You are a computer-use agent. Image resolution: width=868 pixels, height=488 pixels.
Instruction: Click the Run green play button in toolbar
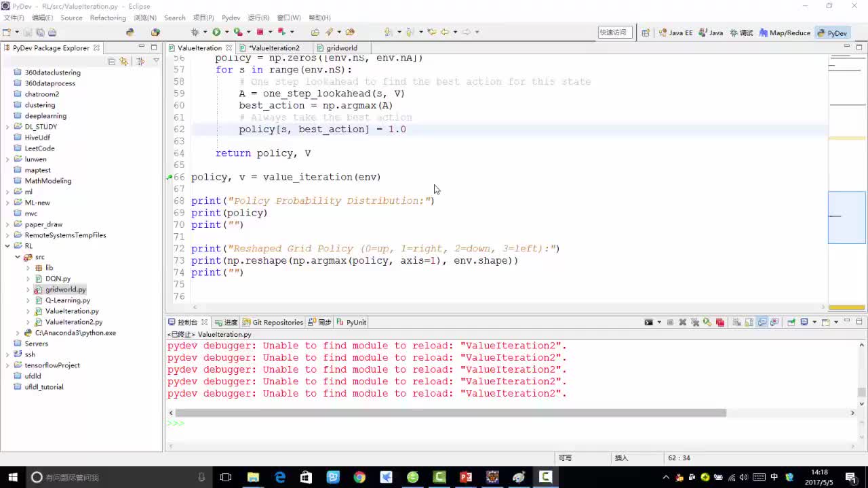tap(216, 32)
